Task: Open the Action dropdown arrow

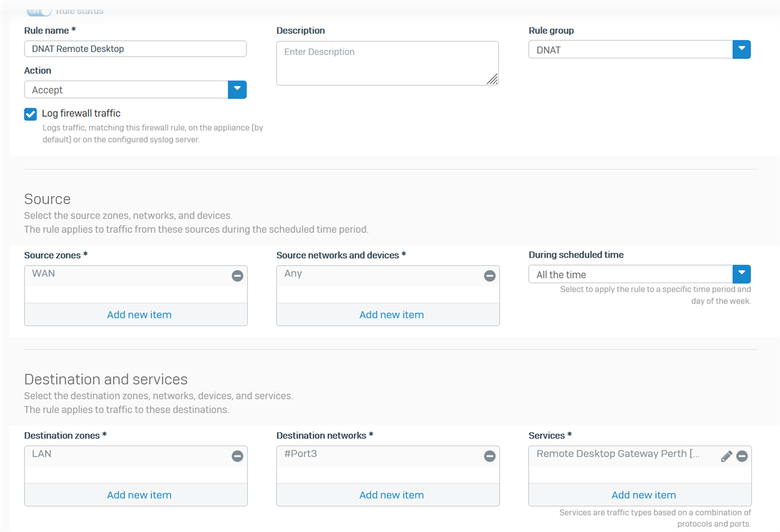Action: click(237, 90)
